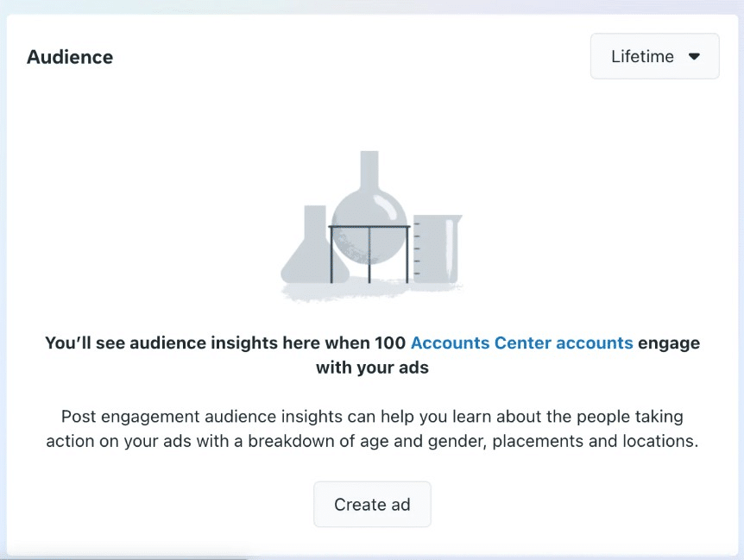Click the measuring beaker icon on right
This screenshot has width=744, height=560.
[437, 249]
